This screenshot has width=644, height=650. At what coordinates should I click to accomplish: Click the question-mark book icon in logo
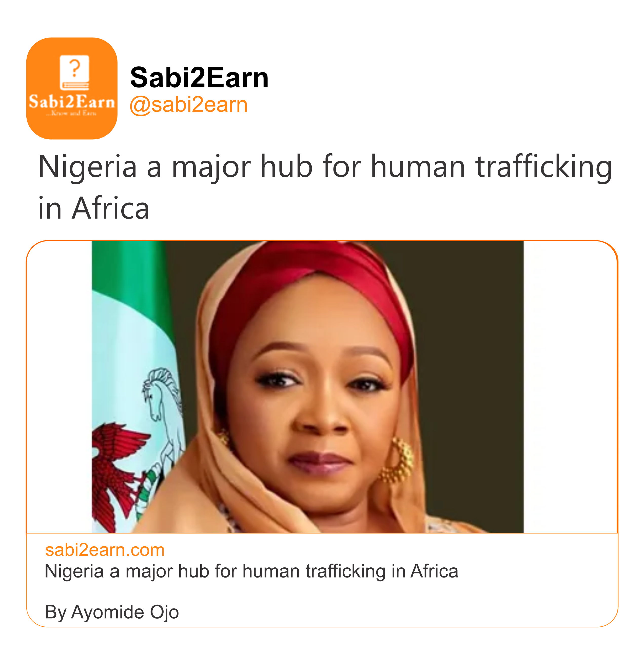tap(74, 72)
